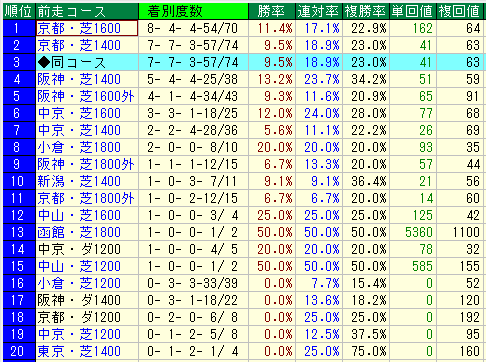Open the 京都・芝1600 course link
The width and height of the screenshot is (486, 362).
[x=79, y=28]
